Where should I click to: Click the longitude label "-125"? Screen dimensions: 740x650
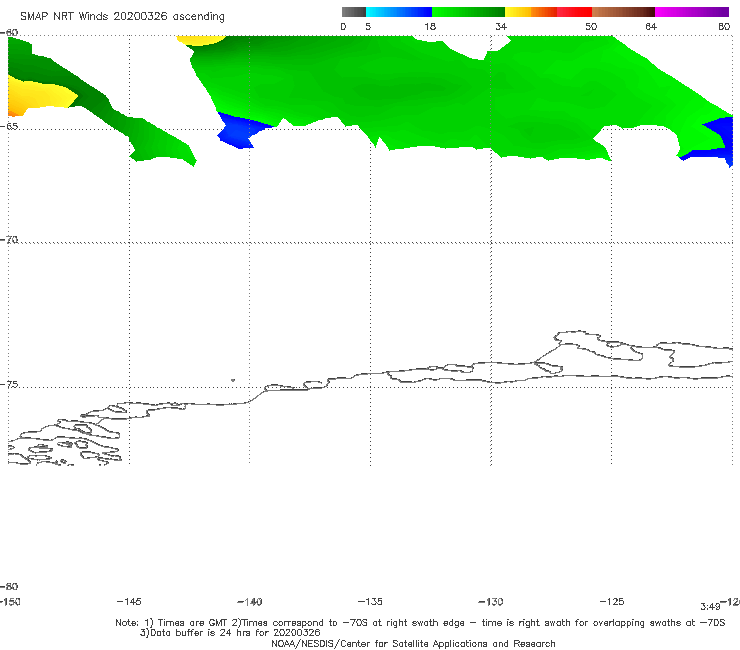pos(612,602)
